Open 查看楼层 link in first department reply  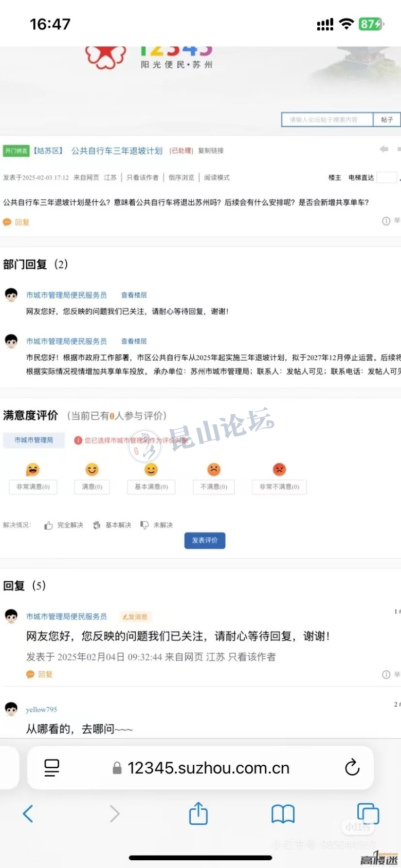point(134,295)
